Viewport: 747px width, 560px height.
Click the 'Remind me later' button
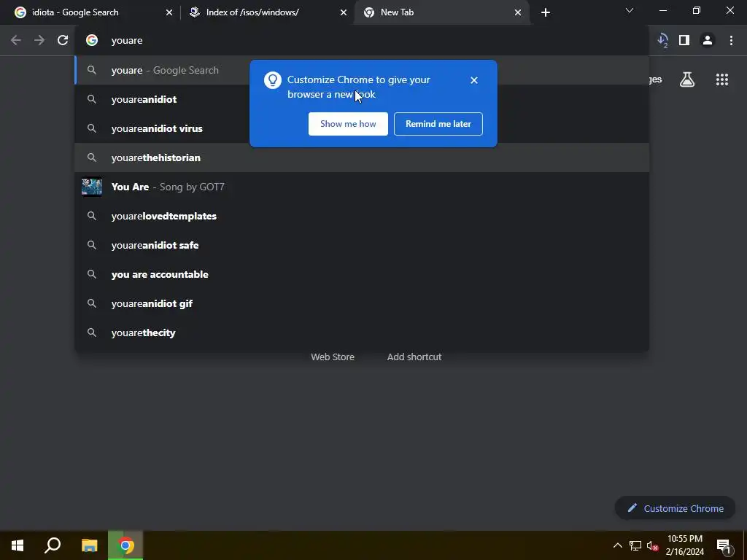coord(438,124)
